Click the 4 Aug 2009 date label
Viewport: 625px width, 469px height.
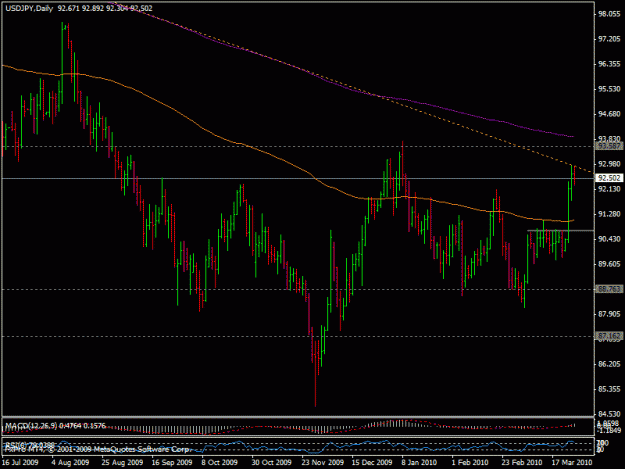[x=70, y=462]
